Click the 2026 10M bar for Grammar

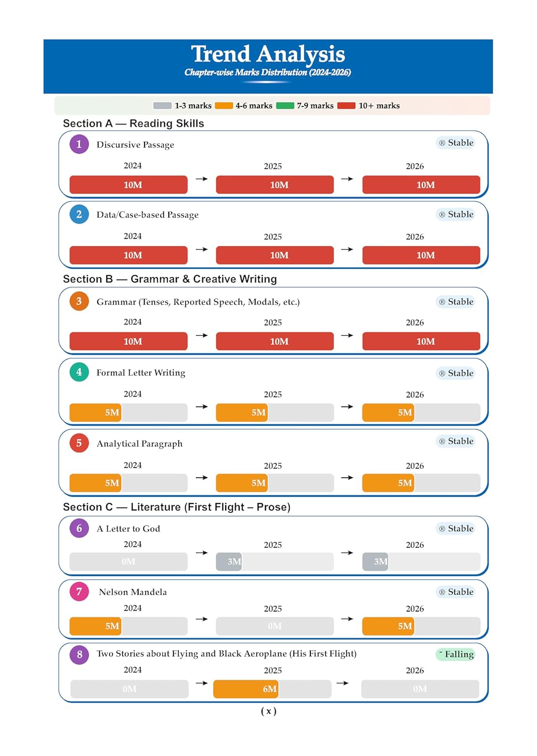click(421, 341)
